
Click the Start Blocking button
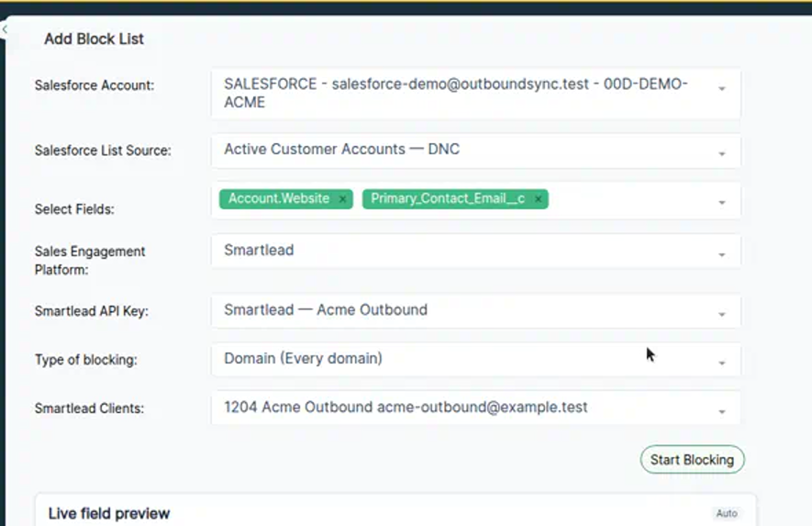point(693,460)
